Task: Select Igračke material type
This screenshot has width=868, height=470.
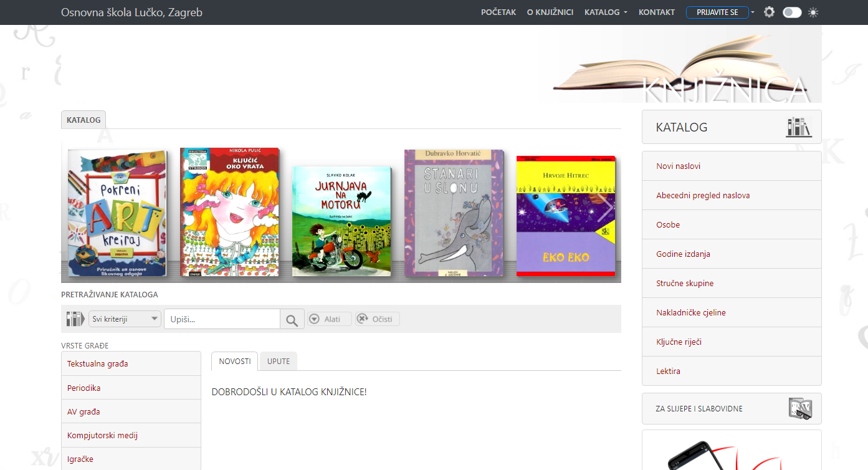Action: [x=131, y=459]
